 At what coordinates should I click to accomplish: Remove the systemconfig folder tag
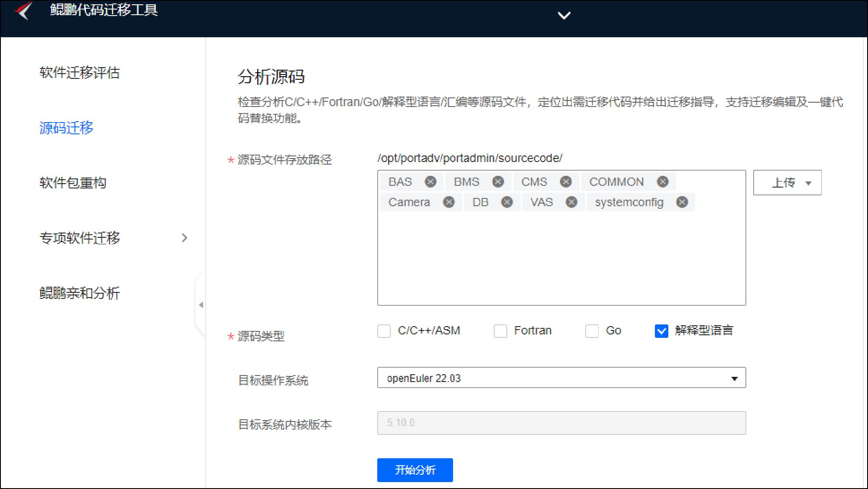682,202
